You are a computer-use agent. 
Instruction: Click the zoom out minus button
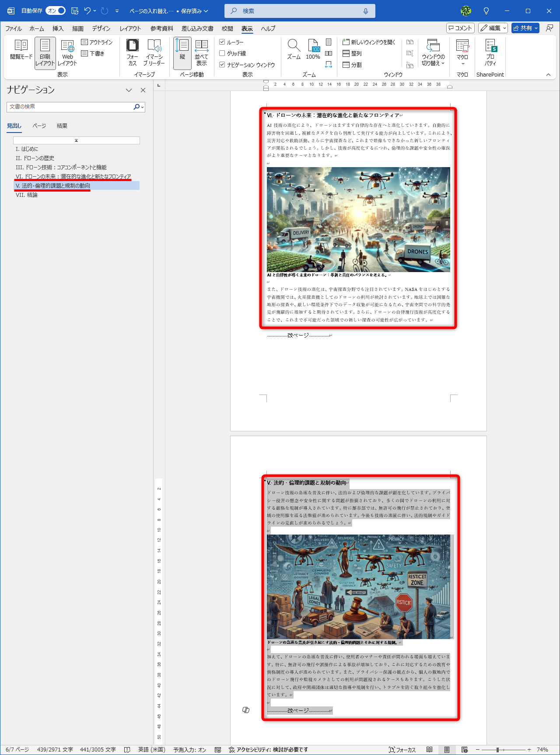478,750
